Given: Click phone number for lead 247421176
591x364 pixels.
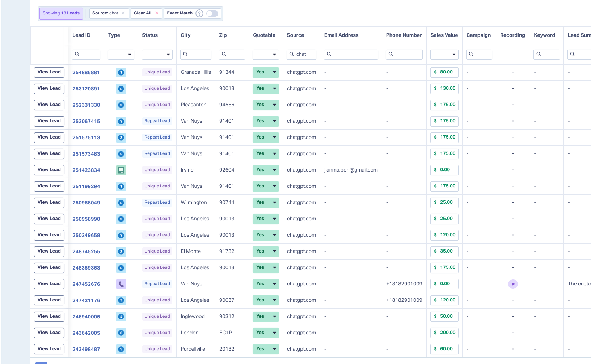Looking at the screenshot, I should click(x=404, y=300).
